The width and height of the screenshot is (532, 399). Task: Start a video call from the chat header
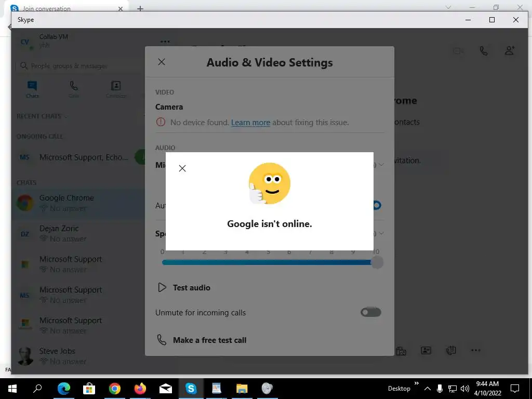[x=458, y=51]
